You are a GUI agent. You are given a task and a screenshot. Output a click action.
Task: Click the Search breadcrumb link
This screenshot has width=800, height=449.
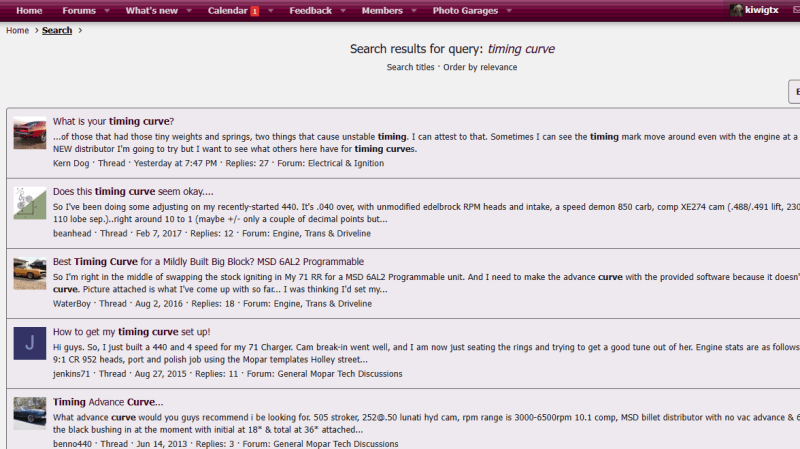click(57, 30)
